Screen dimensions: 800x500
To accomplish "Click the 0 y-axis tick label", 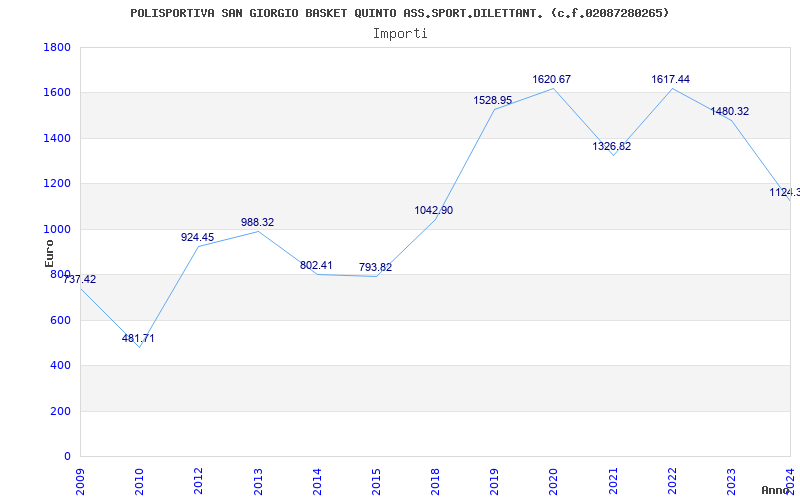I will coord(68,457).
